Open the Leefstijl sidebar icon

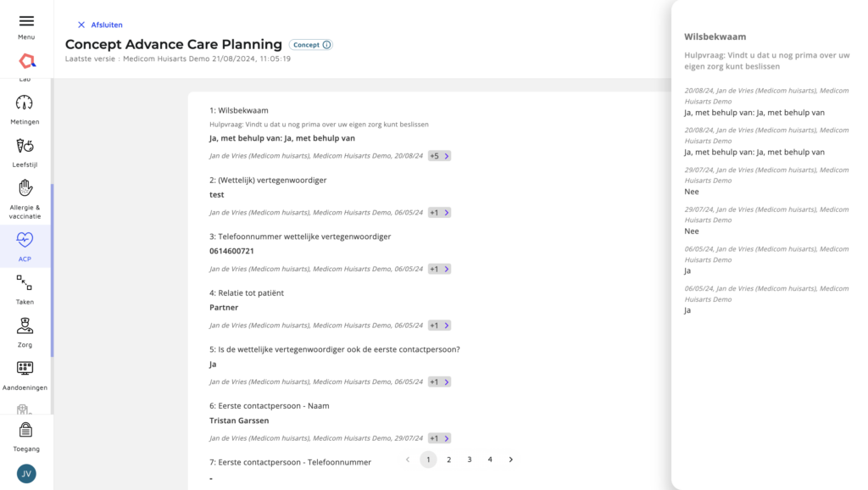[25, 146]
